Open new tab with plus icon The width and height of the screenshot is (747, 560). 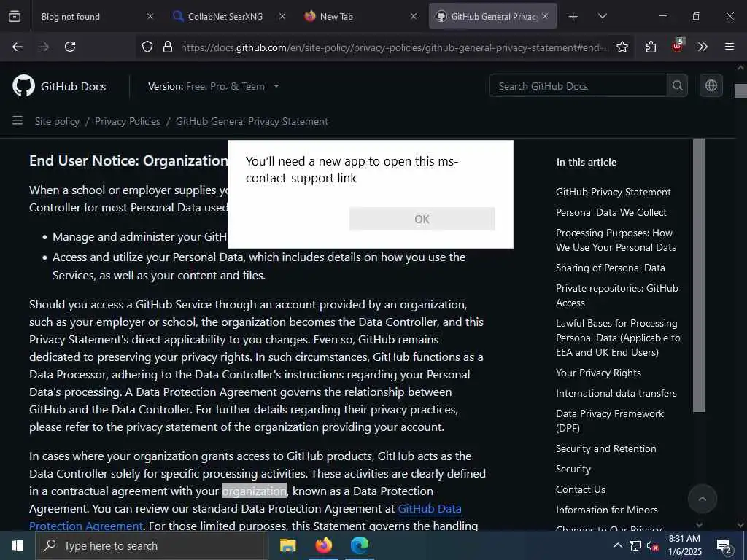573,17
